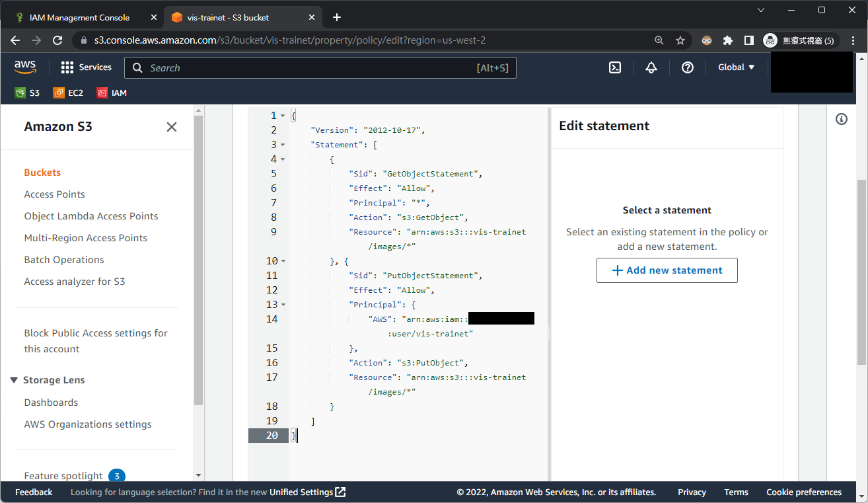This screenshot has width=868, height=503.
Task: Click the sidebar scroll up arrow
Action: [x=199, y=110]
